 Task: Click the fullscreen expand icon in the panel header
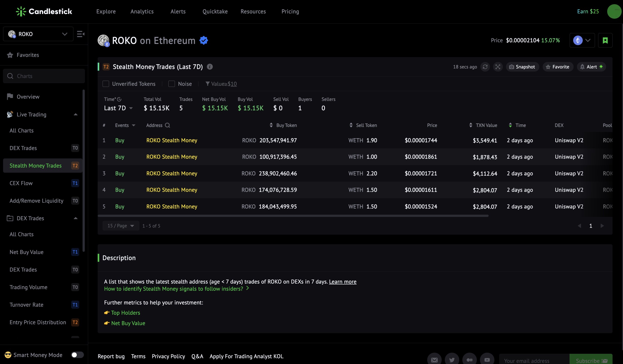498,67
